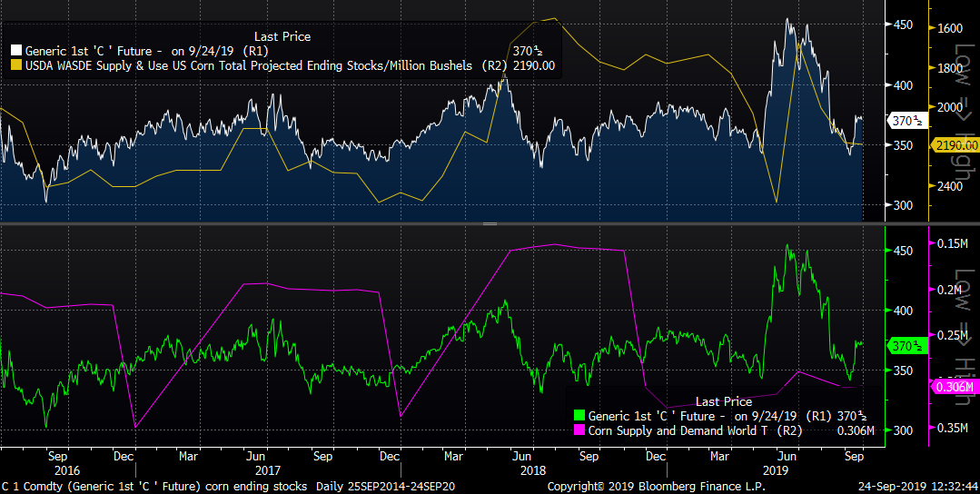Click the yellow 2190.00 value tag

tap(955, 145)
